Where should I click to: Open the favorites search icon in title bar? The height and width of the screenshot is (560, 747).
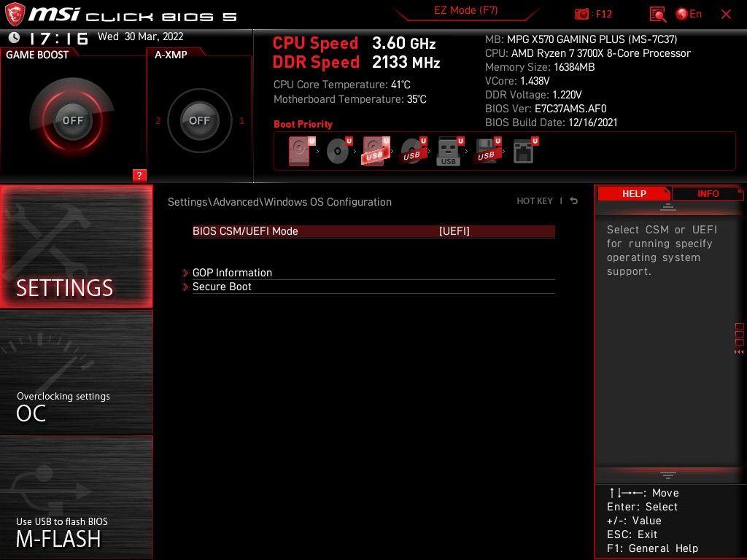click(x=657, y=13)
